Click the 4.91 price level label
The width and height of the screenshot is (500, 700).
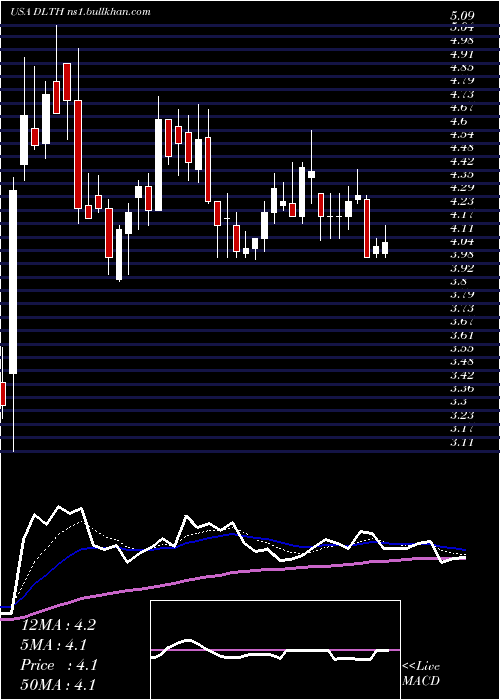coord(462,54)
